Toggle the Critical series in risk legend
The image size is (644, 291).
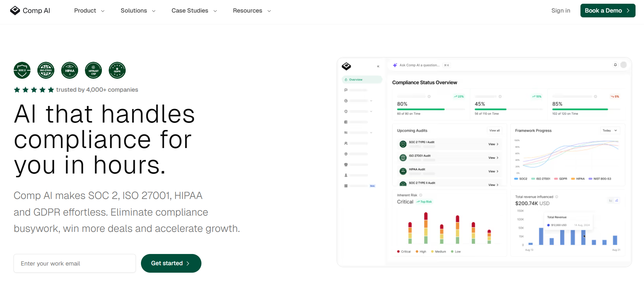pyautogui.click(x=404, y=252)
